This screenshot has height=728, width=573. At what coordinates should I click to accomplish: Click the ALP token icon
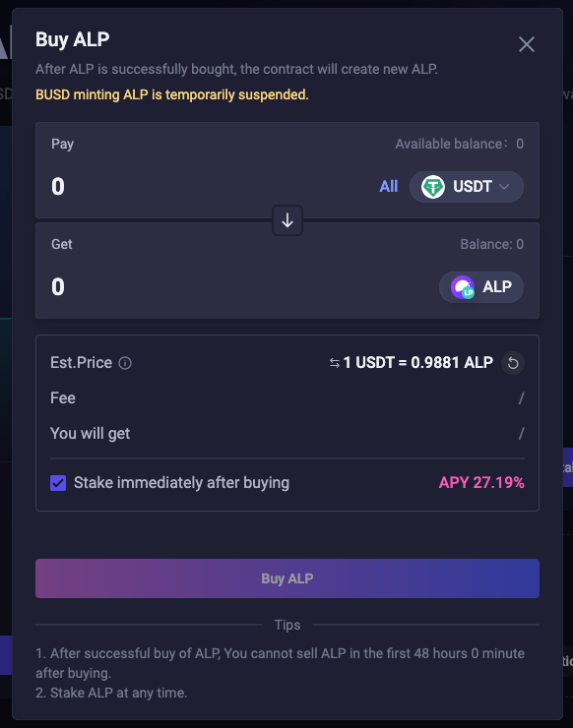(463, 287)
